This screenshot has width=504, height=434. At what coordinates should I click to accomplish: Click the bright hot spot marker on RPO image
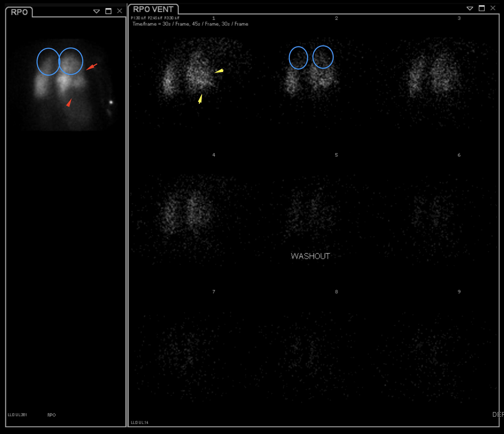[x=111, y=102]
